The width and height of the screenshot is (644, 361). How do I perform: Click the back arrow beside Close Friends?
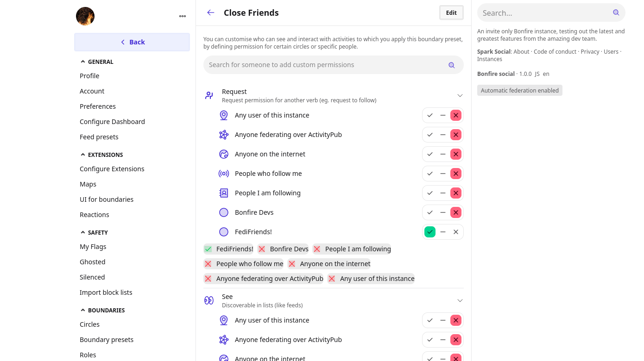[x=211, y=12]
